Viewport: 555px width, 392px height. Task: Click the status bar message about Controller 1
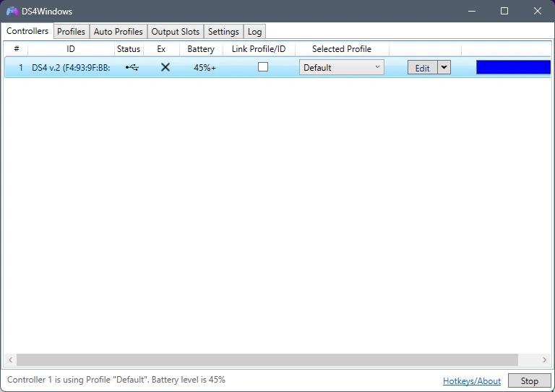(x=116, y=380)
